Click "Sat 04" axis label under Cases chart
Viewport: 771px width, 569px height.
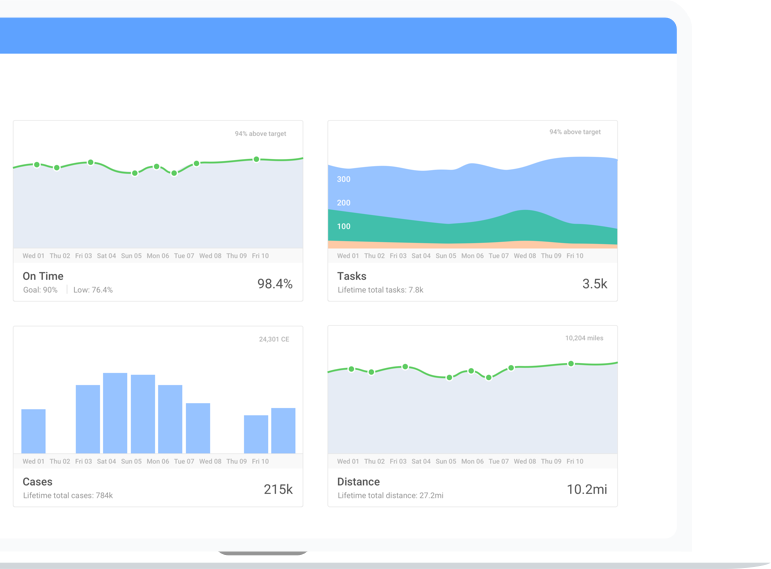(106, 461)
